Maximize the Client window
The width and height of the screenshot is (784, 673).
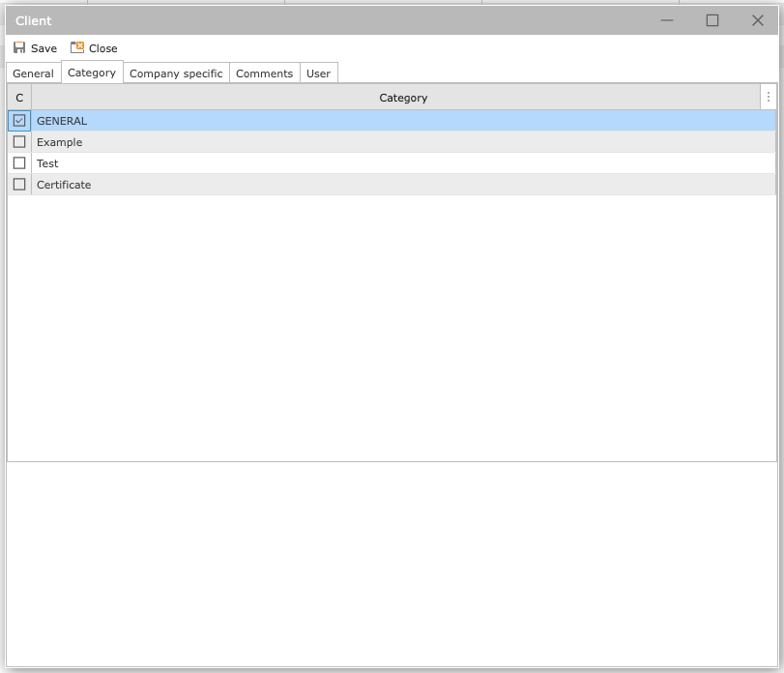(712, 20)
